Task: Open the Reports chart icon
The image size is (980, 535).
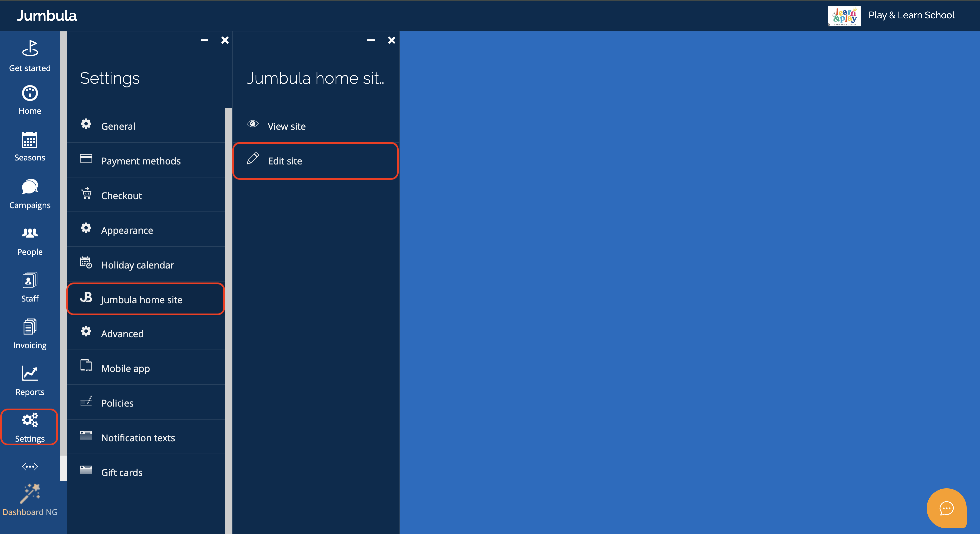Action: pos(30,374)
